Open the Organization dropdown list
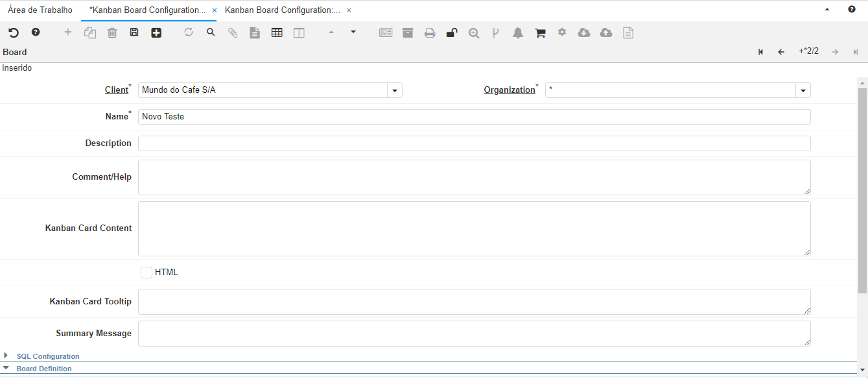868x379 pixels. click(x=803, y=90)
